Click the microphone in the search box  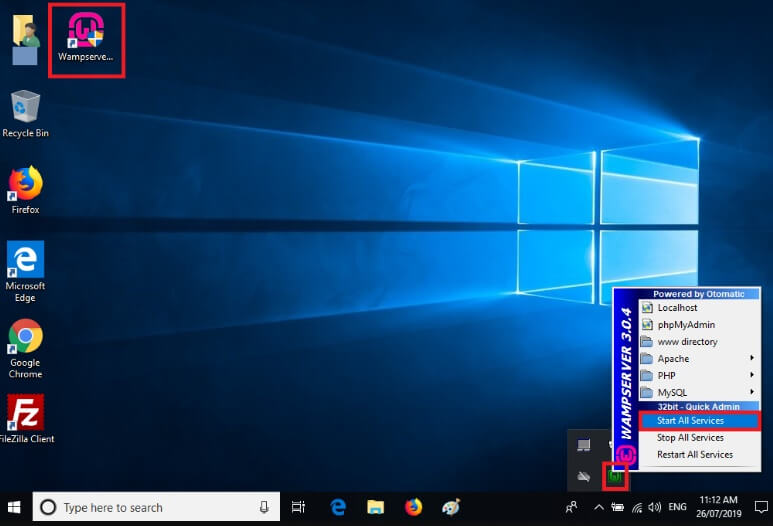[x=264, y=507]
